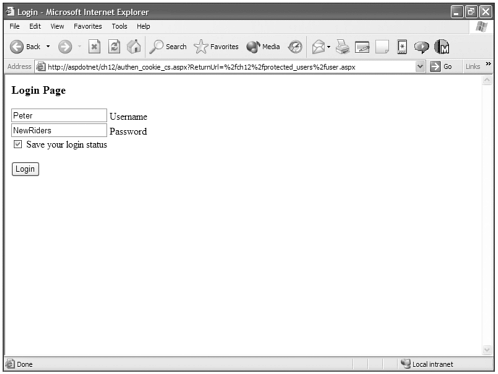Click the Back navigation arrow icon
This screenshot has height=374, width=498.
click(17, 47)
